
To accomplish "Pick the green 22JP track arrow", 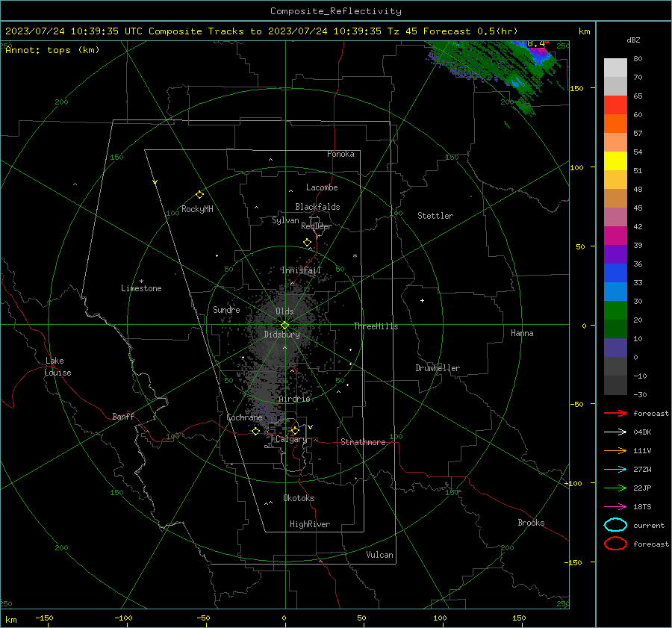I will [615, 488].
